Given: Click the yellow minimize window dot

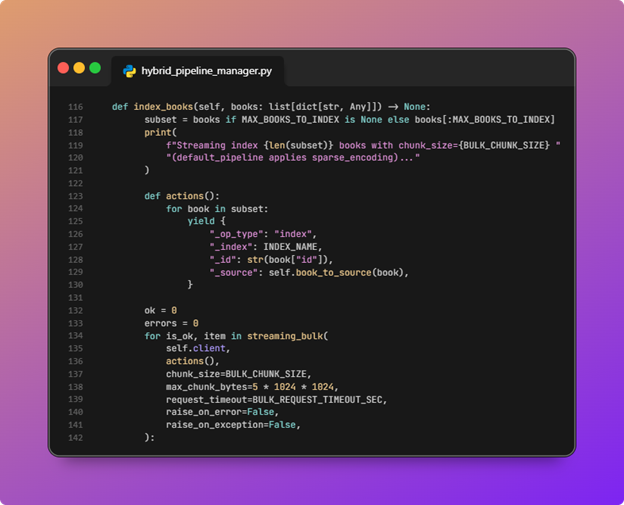Looking at the screenshot, I should pyautogui.click(x=79, y=68).
